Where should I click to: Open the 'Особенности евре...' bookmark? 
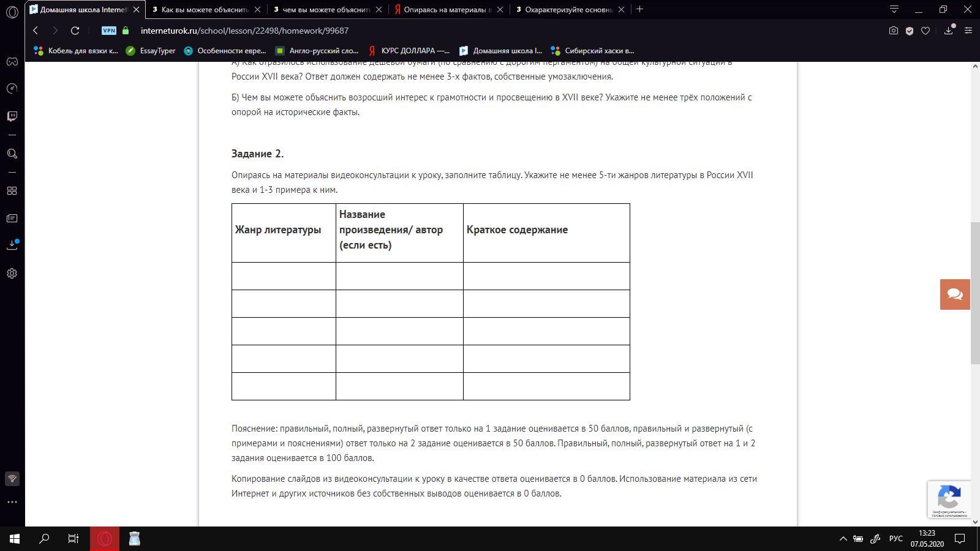coord(225,51)
